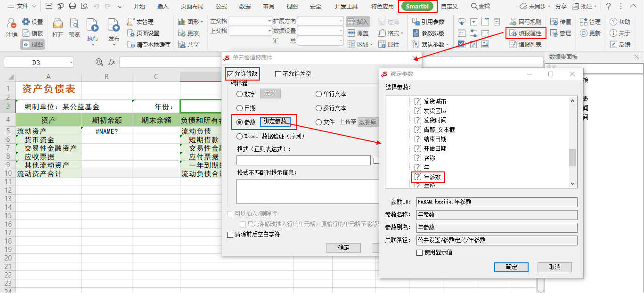Viewport: 644px width, 293px height.
Task: Click 引用参数 reference parameter
Action: pos(428,22)
